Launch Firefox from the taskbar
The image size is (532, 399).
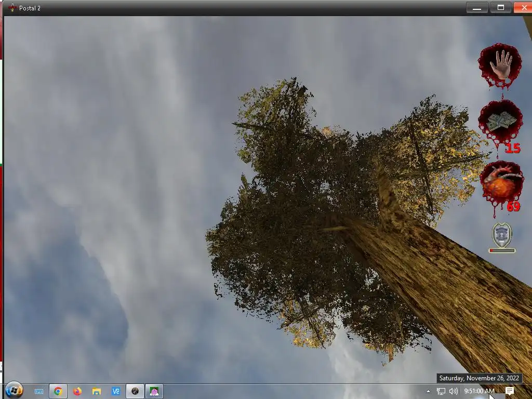[77, 391]
